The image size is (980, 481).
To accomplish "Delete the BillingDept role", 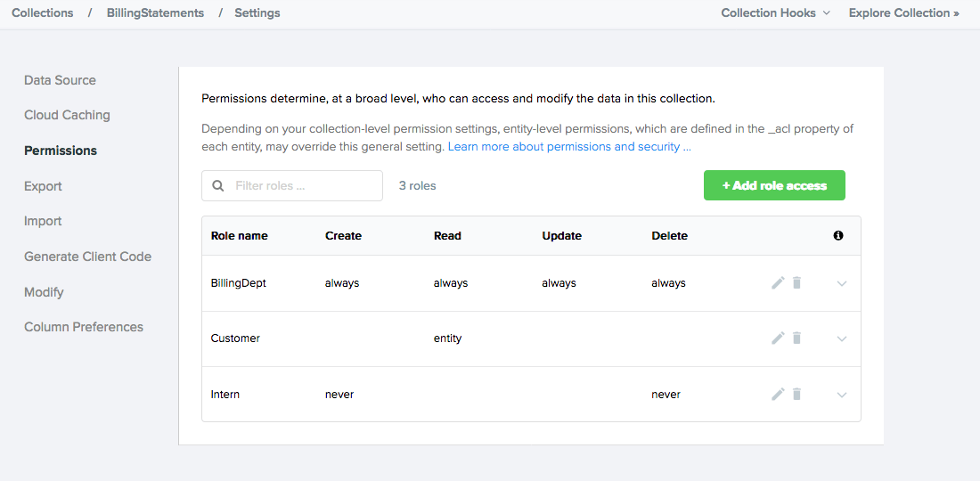I will coord(796,283).
